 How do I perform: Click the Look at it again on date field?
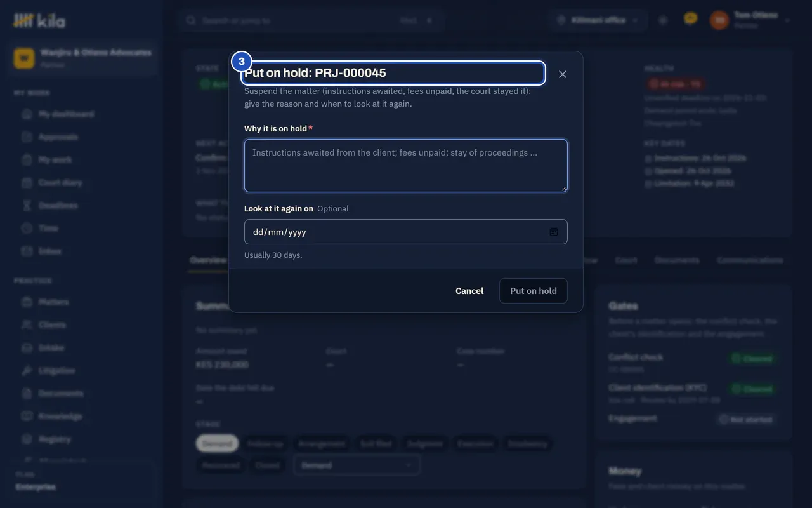click(x=406, y=232)
